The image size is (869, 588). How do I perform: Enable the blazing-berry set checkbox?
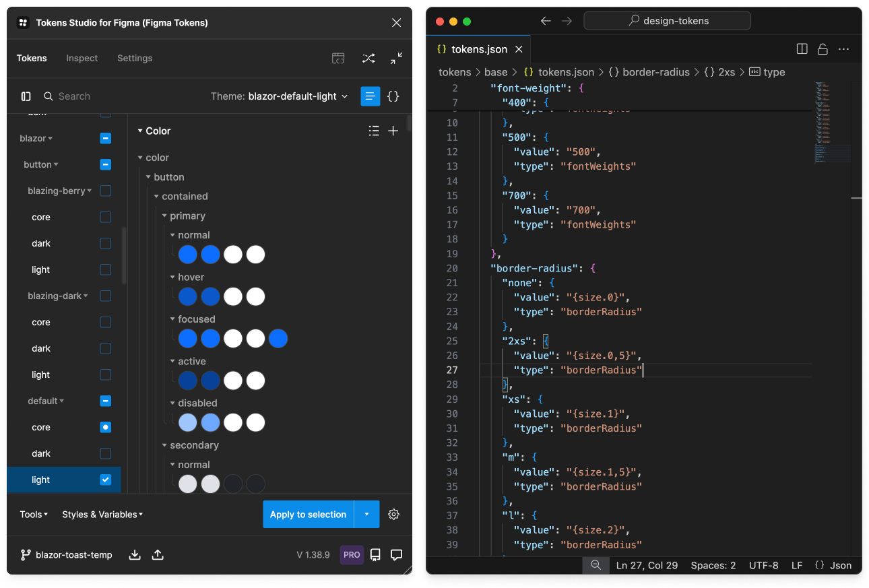pyautogui.click(x=106, y=191)
